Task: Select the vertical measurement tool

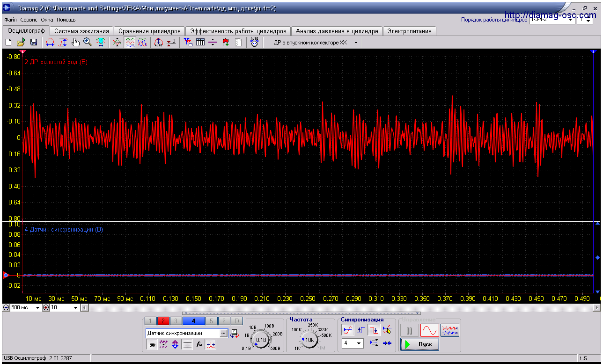Action: pos(63,43)
